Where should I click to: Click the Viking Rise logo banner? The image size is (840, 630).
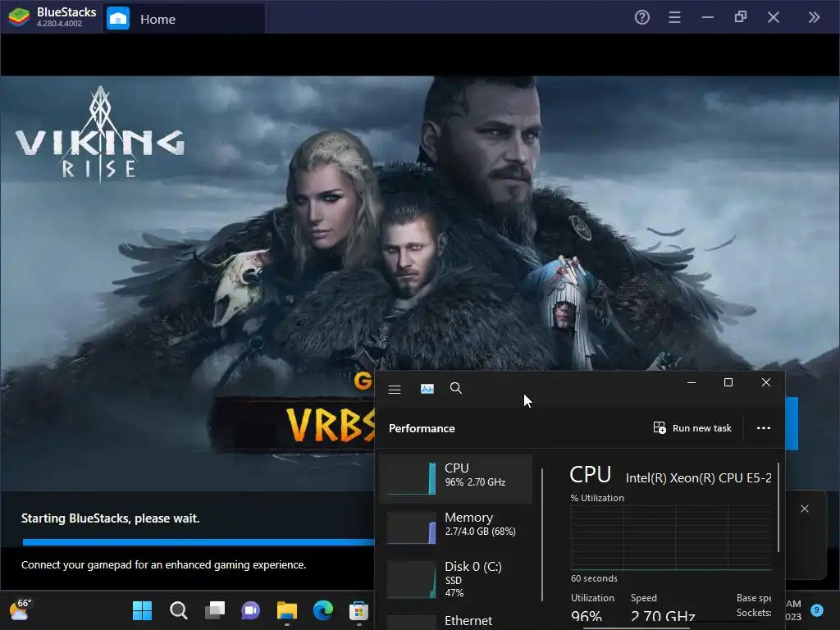[x=99, y=134]
